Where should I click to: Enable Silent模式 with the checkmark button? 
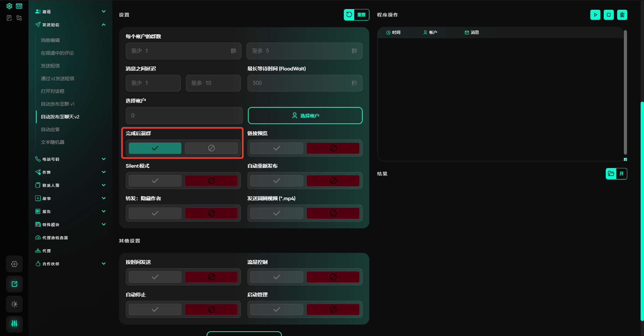[x=155, y=181]
